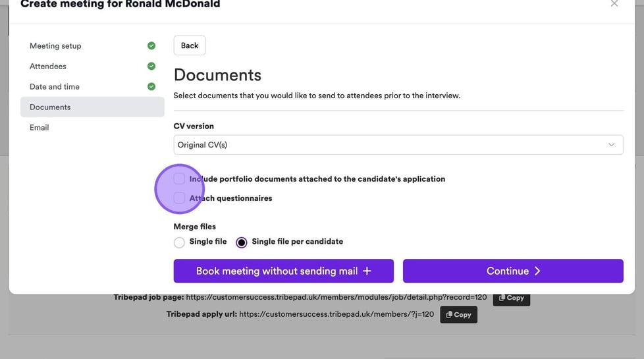Open the Date and time step

coord(55,87)
